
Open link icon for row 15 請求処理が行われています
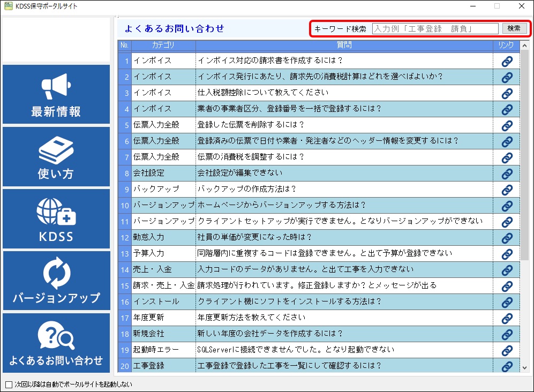[x=507, y=286]
